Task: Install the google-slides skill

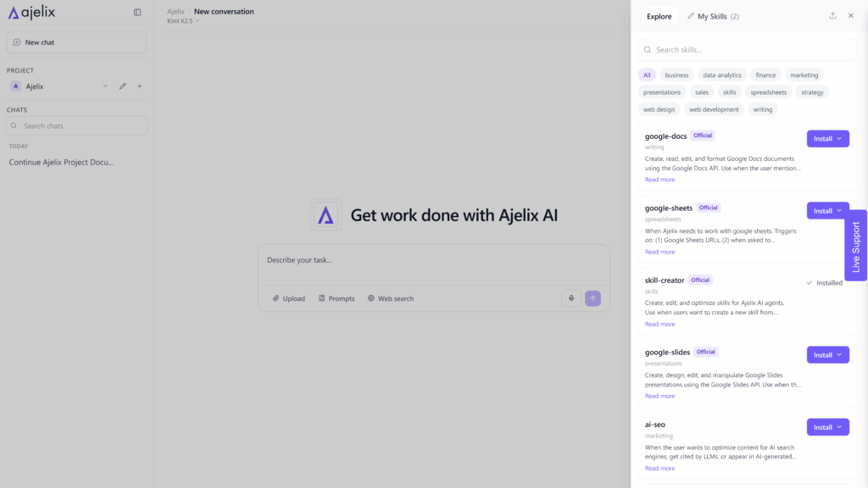Action: tap(827, 355)
